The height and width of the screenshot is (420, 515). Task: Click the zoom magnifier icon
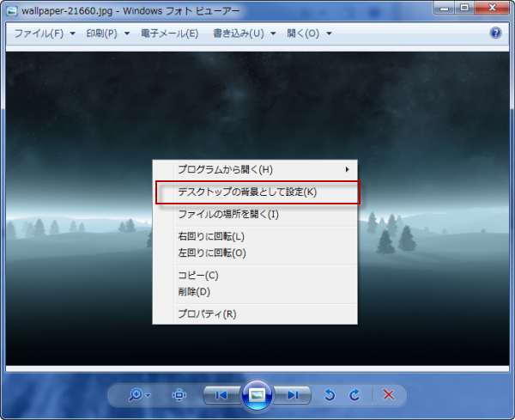136,394
